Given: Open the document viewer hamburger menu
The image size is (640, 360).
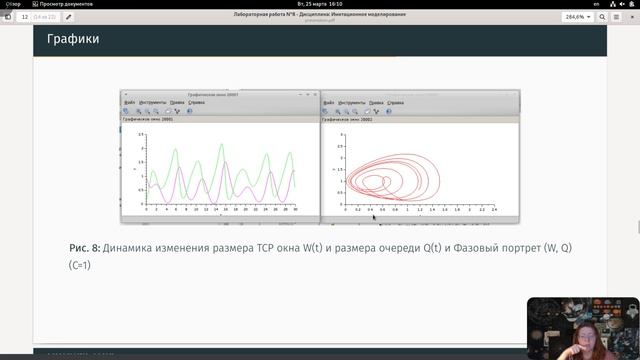Looking at the screenshot, I should point(616,17).
